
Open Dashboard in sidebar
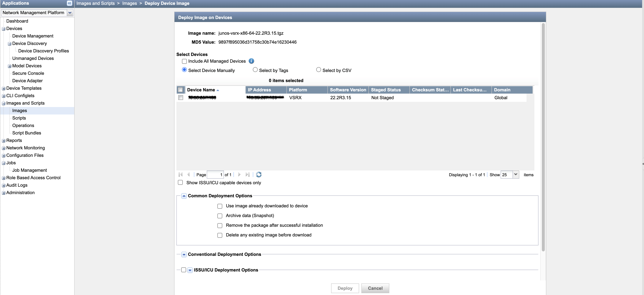coord(17,21)
